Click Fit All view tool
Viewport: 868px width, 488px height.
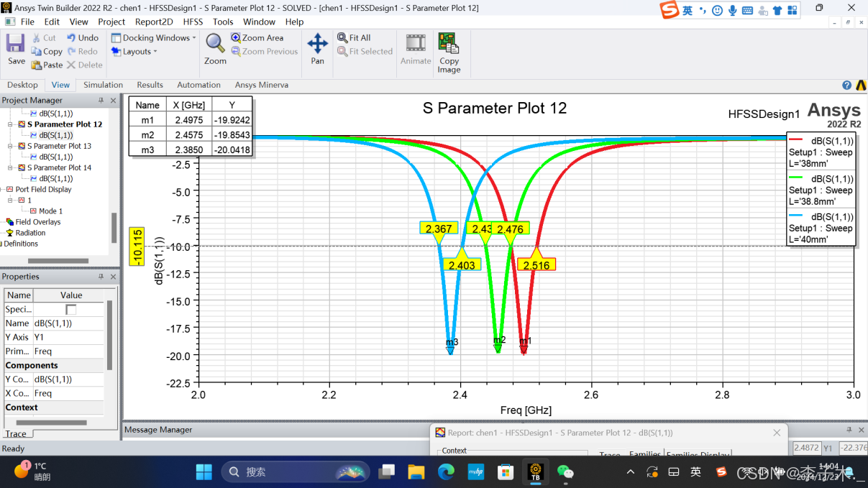(355, 38)
